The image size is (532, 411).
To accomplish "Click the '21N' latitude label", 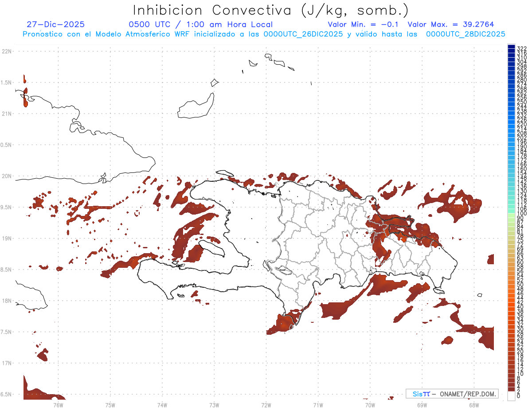I will (7, 114).
